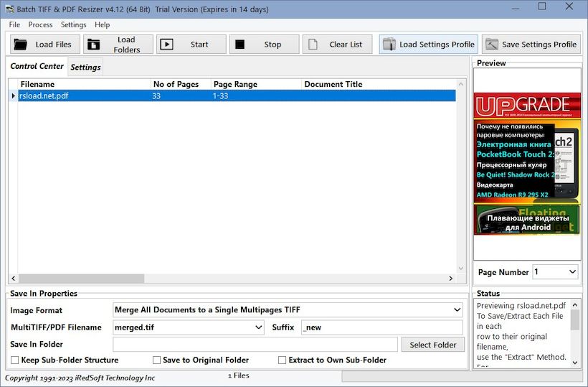Screen dimensions: 588x387
Task: Click the Suffix field containing _new
Action: pos(381,327)
